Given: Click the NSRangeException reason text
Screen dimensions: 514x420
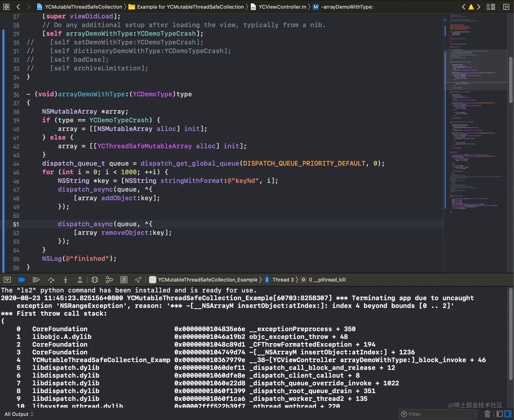Looking at the screenshot, I should [x=235, y=306].
